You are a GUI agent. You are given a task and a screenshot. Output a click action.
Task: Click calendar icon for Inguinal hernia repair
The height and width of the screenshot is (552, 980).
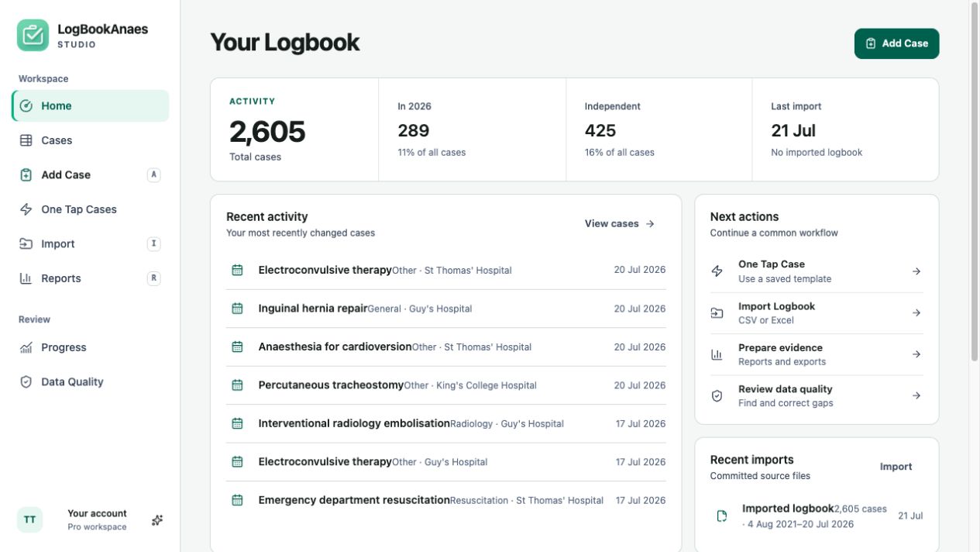[x=237, y=309]
